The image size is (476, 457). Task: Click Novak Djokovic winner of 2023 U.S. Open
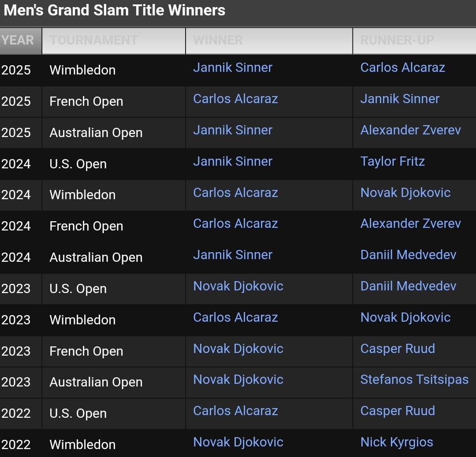coord(238,286)
